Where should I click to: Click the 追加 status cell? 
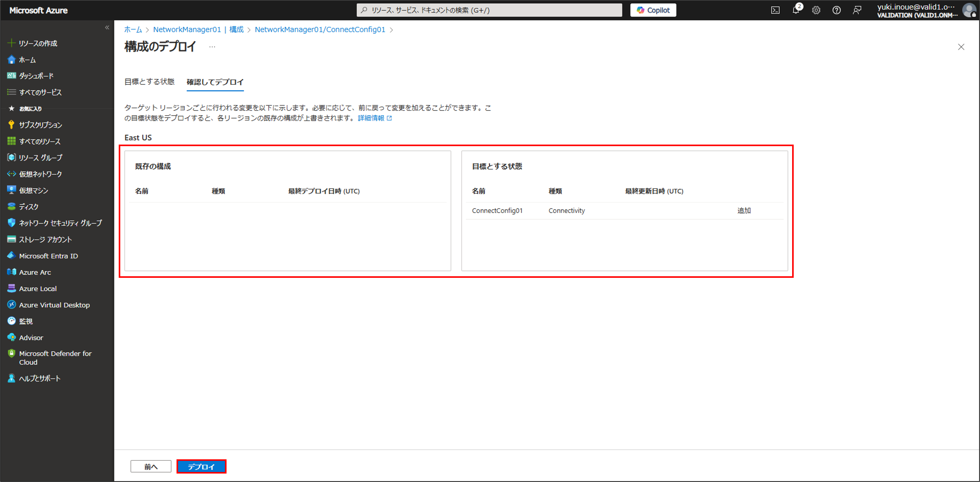click(x=744, y=211)
